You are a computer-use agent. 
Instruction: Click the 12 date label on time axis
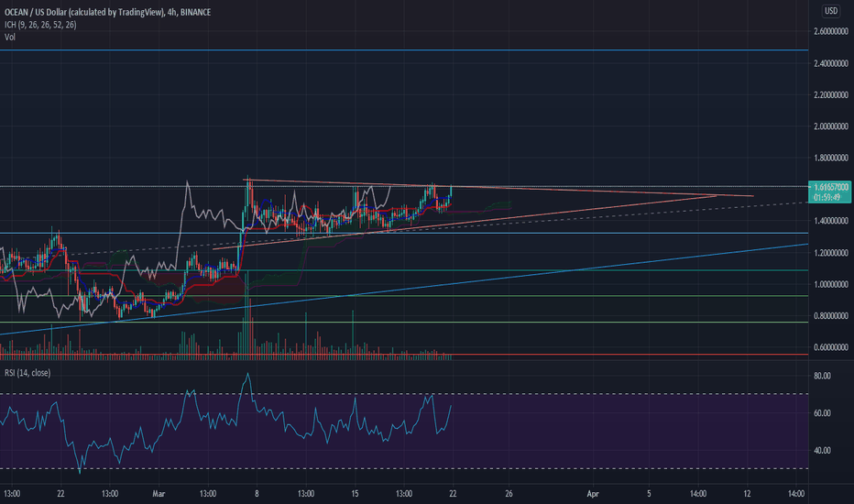pyautogui.click(x=748, y=494)
